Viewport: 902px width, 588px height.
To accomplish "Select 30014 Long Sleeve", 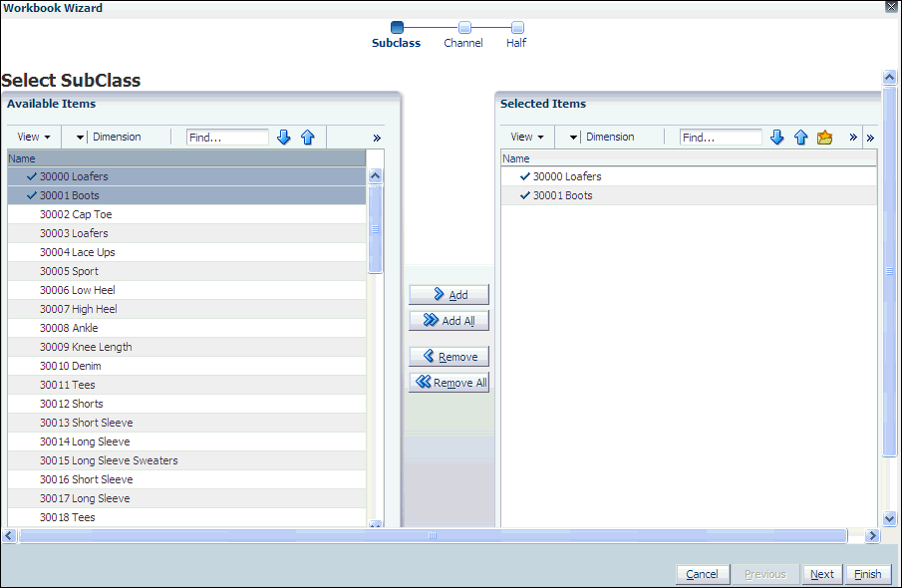I will (x=187, y=442).
